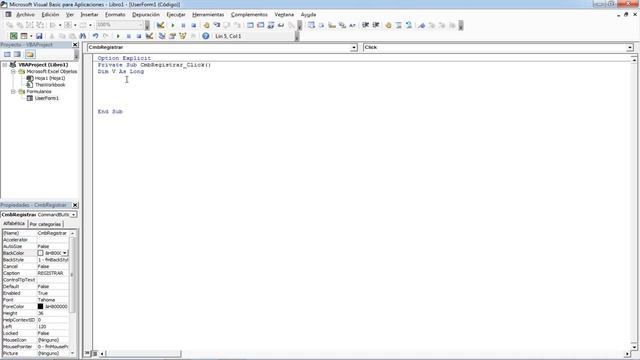The width and height of the screenshot is (640, 360).
Task: Click the Indent icon
Action: [x=365, y=25]
